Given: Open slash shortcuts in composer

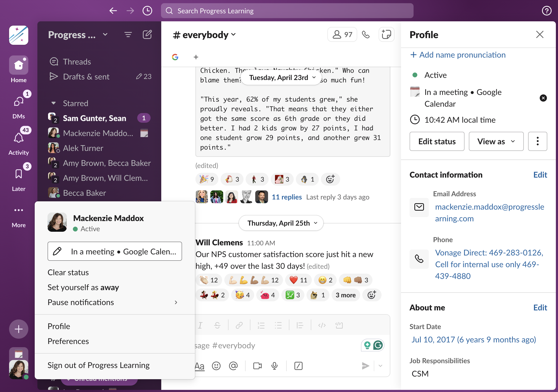Looking at the screenshot, I should pos(298,366).
